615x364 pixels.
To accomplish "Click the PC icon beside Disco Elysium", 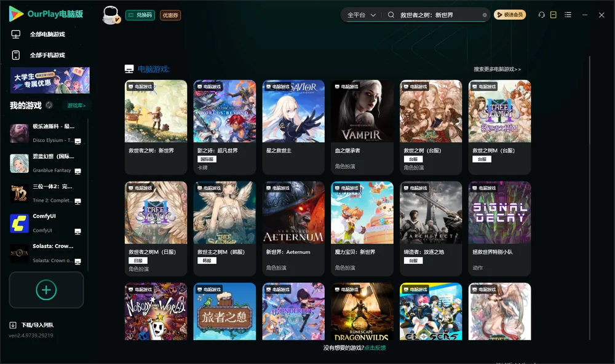I will click(78, 141).
